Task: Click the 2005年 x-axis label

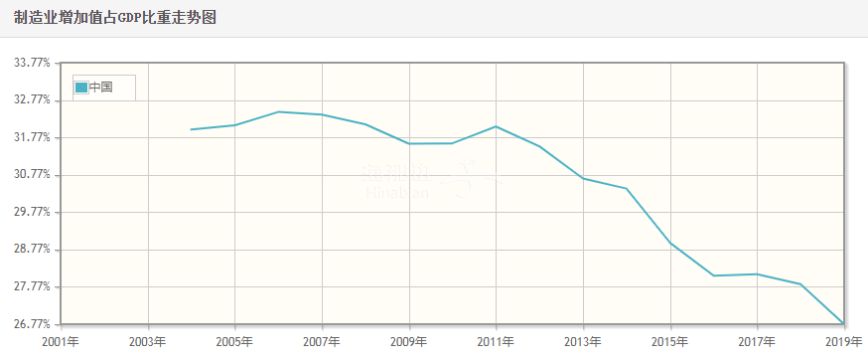Action: pyautogui.click(x=234, y=342)
